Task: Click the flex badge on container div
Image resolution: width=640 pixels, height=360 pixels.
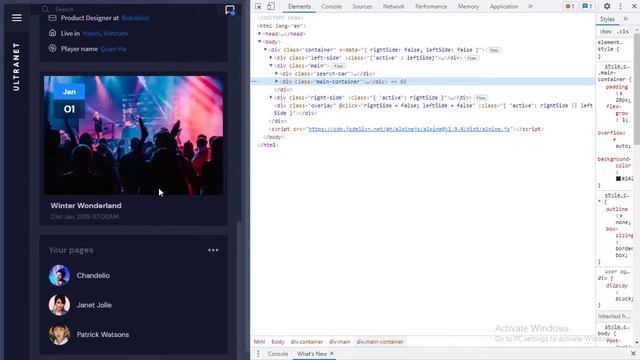Action: [x=494, y=50]
